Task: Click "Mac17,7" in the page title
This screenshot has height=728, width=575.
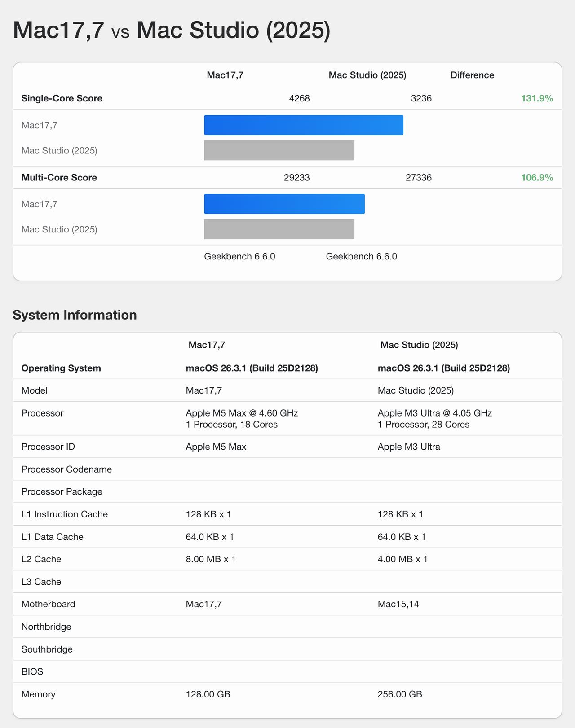Action: (59, 31)
